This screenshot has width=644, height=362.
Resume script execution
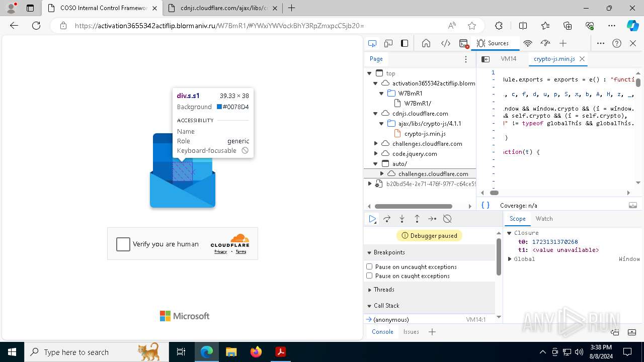pos(372,219)
